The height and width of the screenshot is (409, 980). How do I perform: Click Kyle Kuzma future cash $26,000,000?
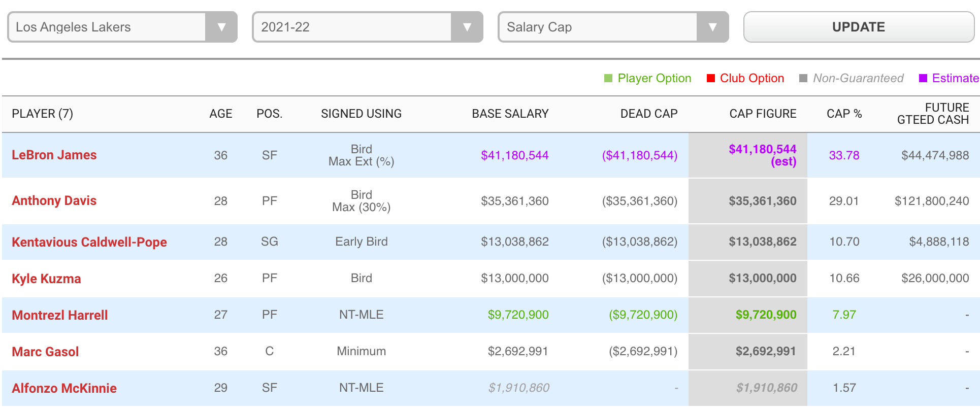pyautogui.click(x=935, y=278)
